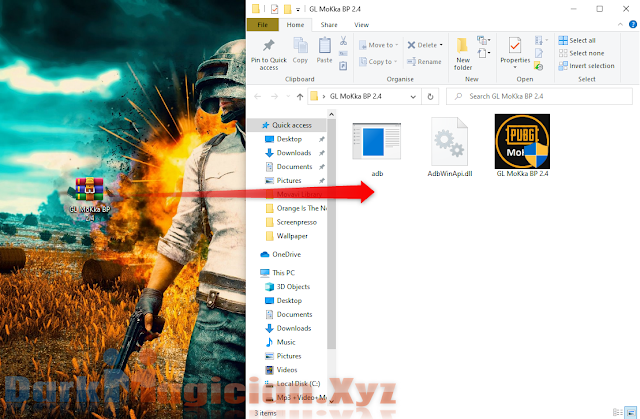The height and width of the screenshot is (419, 640).
Task: Select the Screenpresso folder
Action: pos(291,222)
